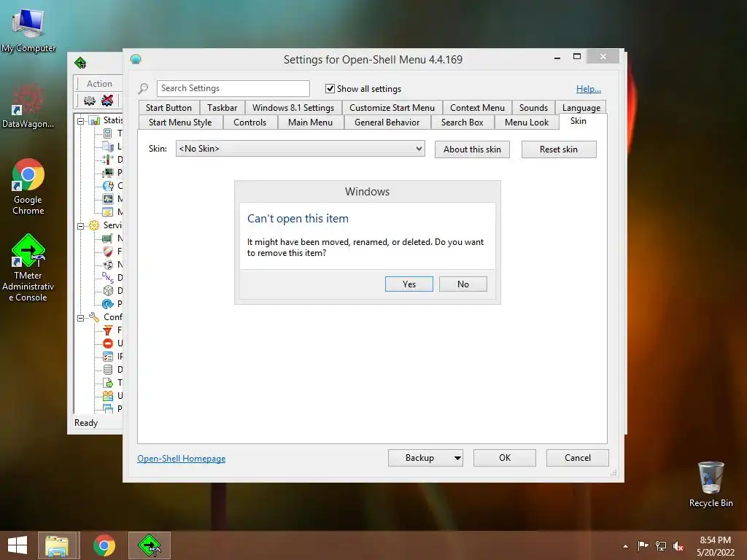The height and width of the screenshot is (560, 747).
Task: Open the Skin dropdown list
Action: (300, 149)
